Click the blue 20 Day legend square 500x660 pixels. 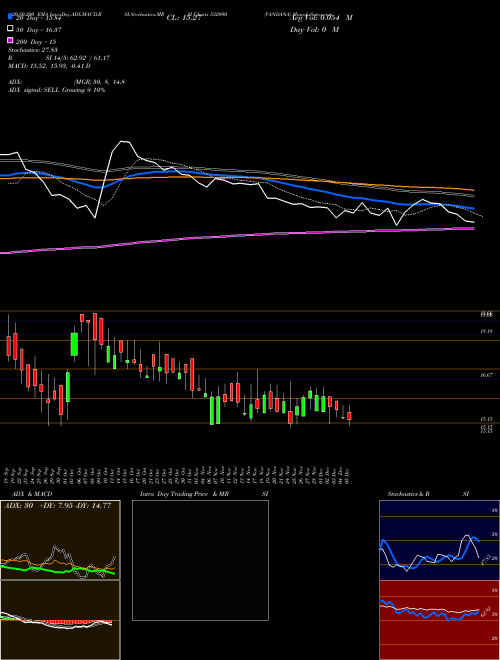pos(10,16)
